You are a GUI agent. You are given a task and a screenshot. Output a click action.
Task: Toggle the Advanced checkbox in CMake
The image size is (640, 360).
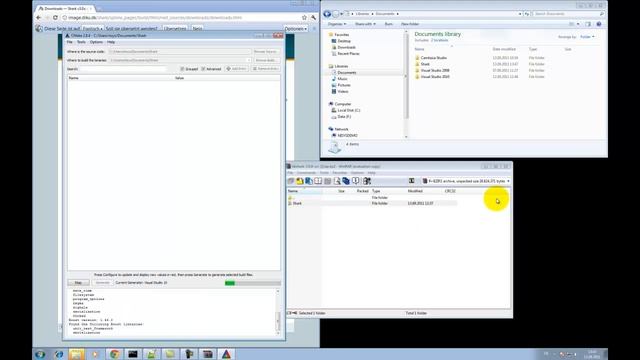tap(203, 69)
